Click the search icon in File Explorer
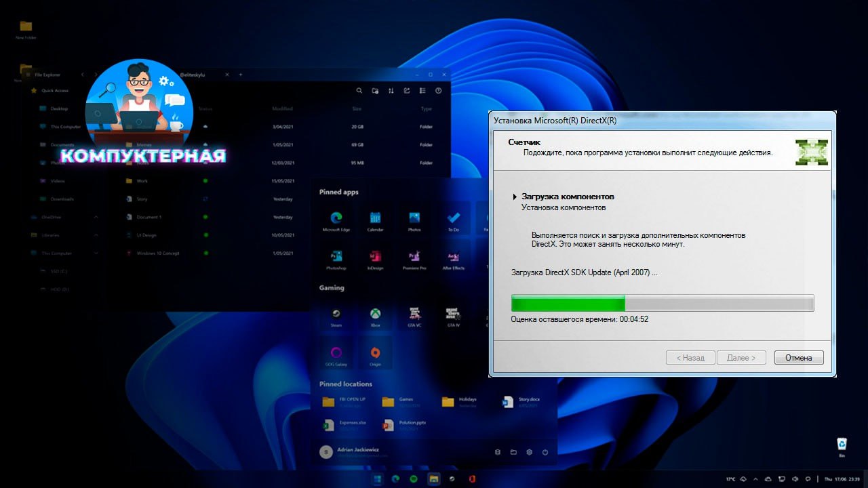Viewport: 868px width, 488px height. coord(359,91)
